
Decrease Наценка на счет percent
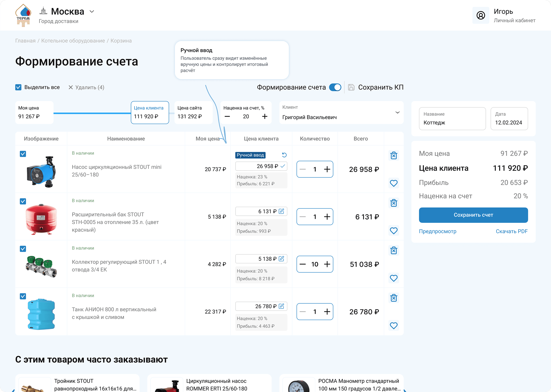pyautogui.click(x=227, y=116)
